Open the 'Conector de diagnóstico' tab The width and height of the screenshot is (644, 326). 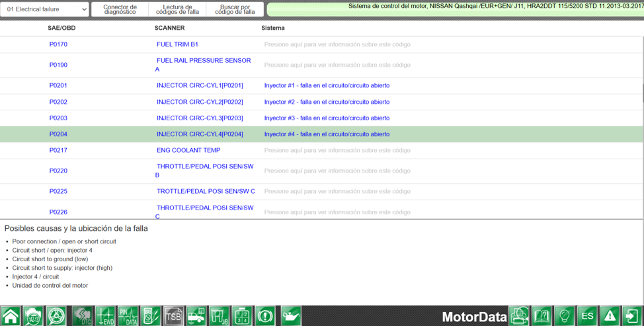click(x=120, y=9)
